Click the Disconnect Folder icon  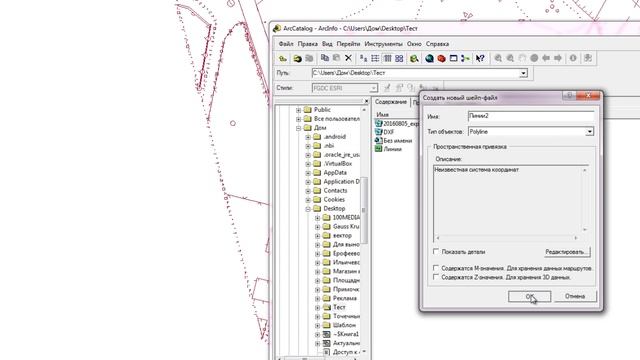(x=309, y=58)
